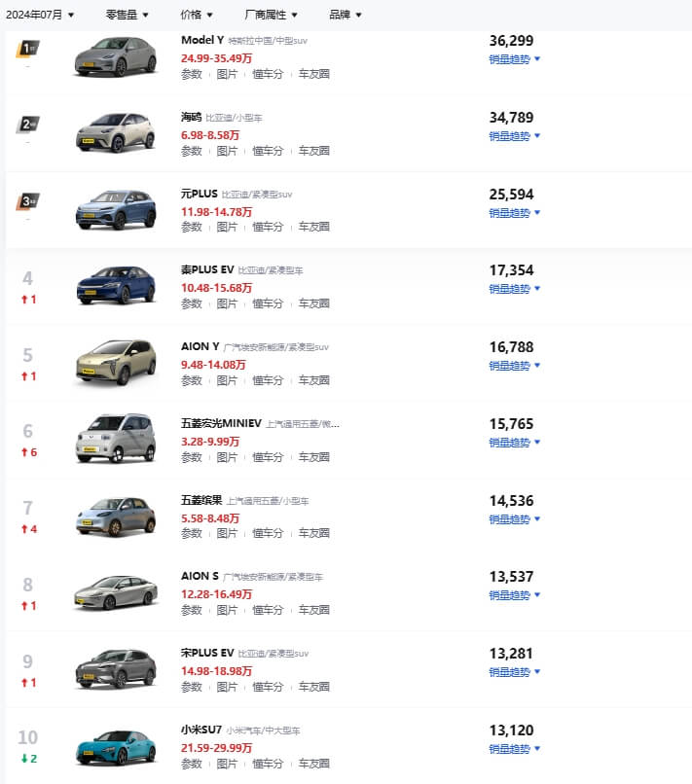Visit 车友圈 for 五菱缤果

click(x=313, y=533)
